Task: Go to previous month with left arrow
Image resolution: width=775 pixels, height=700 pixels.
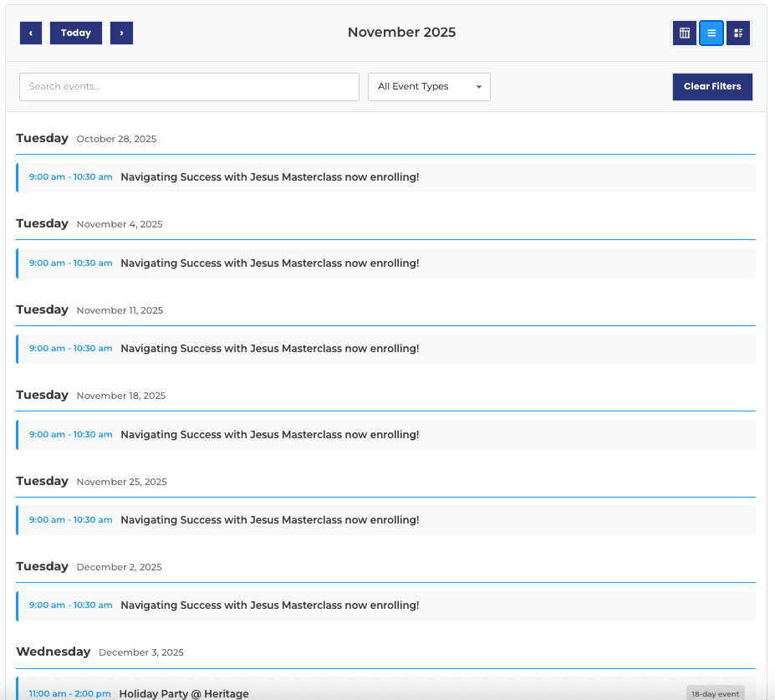Action: [31, 33]
